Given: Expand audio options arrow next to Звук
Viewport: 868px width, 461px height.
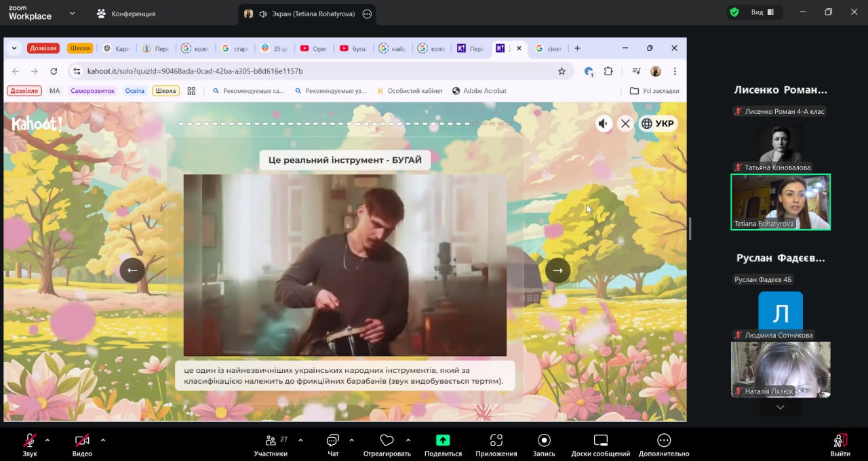Looking at the screenshot, I should 47,440.
